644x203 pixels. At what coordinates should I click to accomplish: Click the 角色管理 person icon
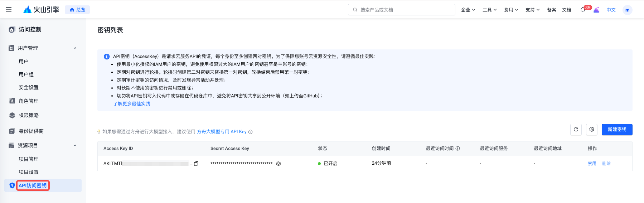(x=12, y=101)
